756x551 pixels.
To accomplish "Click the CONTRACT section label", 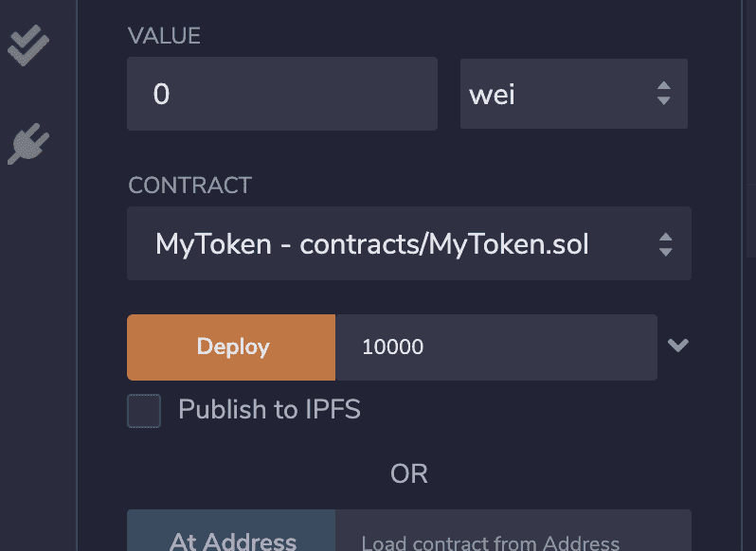I will click(x=189, y=186).
